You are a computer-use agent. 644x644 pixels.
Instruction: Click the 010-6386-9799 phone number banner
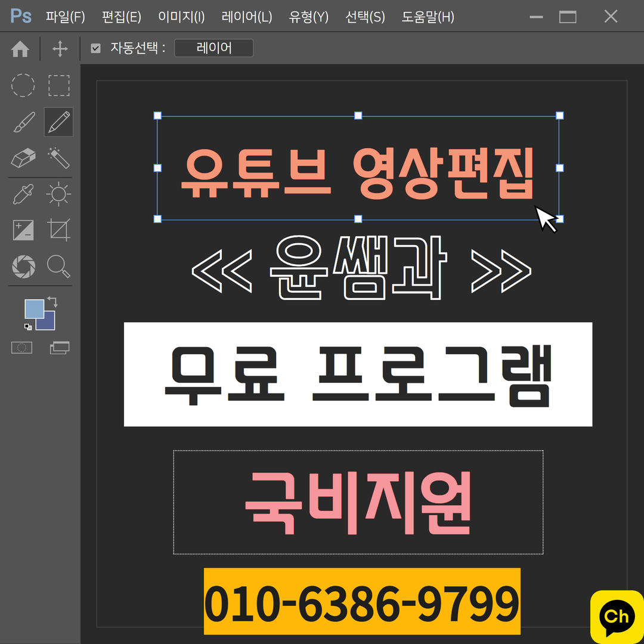coord(362,601)
